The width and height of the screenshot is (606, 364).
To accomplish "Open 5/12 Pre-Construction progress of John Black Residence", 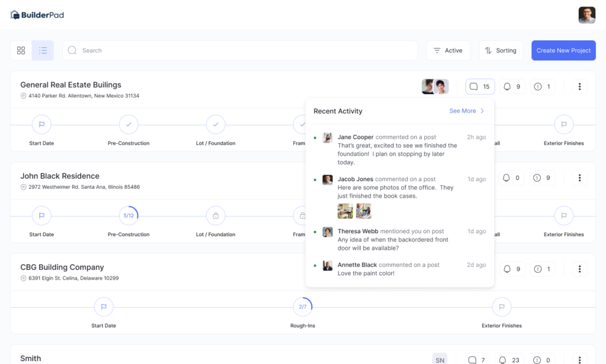I will point(128,215).
